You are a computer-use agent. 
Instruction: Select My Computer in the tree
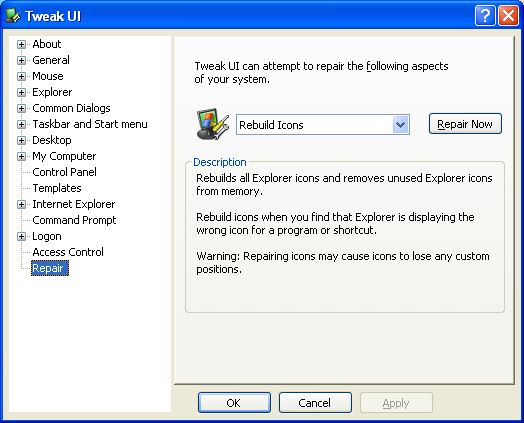click(x=64, y=156)
